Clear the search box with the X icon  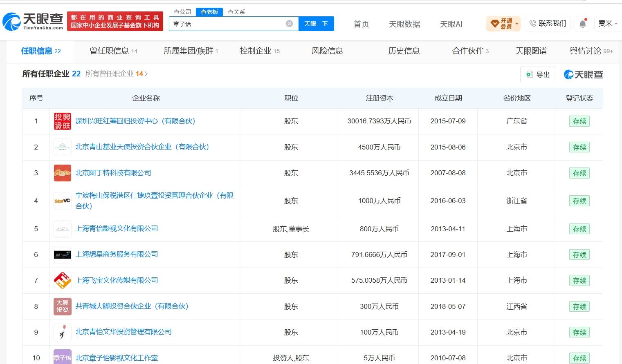[x=289, y=24]
